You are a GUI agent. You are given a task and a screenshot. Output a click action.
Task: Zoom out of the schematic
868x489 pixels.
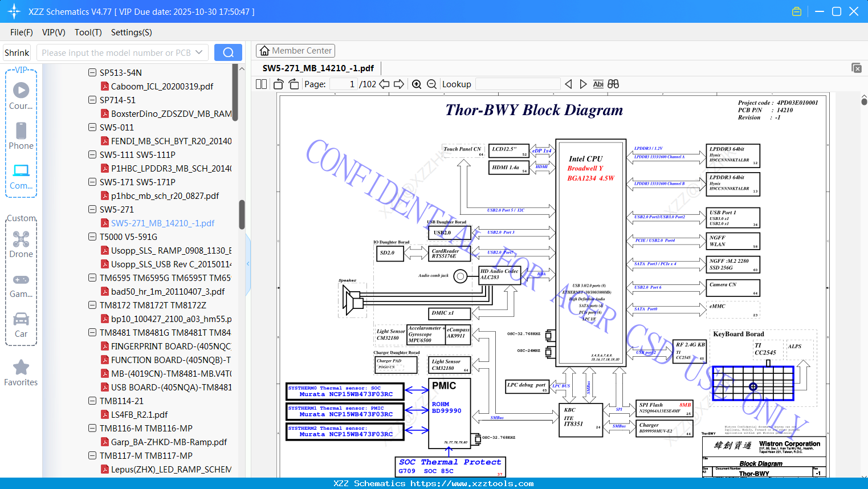pyautogui.click(x=431, y=84)
